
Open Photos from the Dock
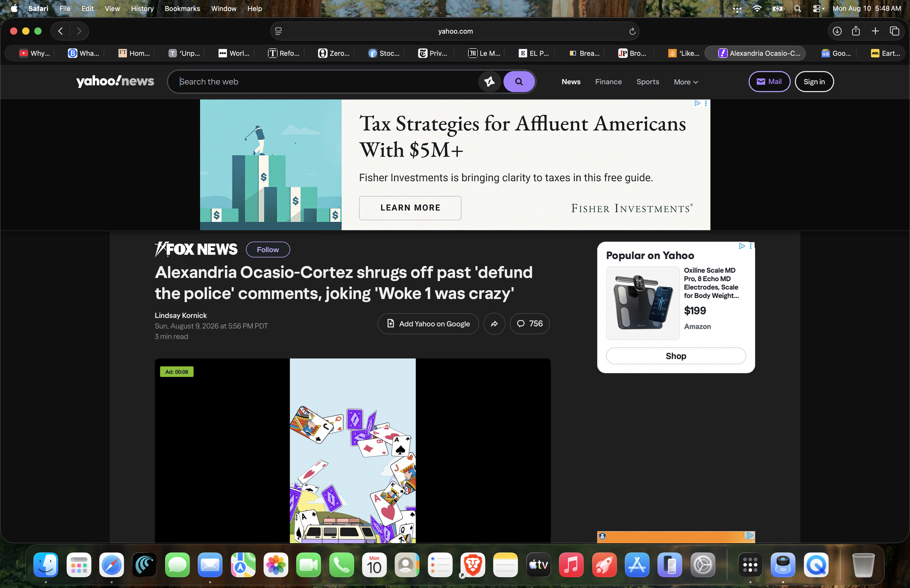tap(276, 565)
